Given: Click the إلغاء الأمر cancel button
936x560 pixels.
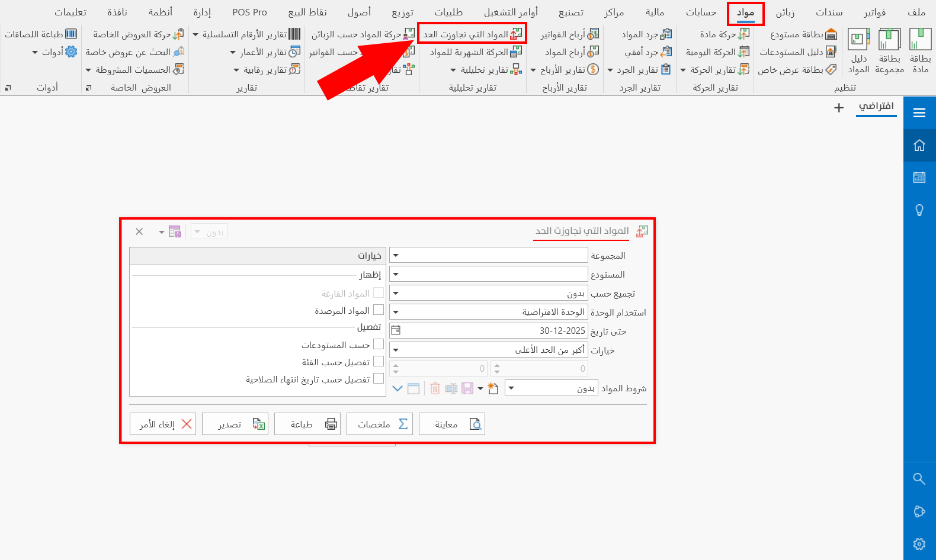Looking at the screenshot, I should 163,424.
